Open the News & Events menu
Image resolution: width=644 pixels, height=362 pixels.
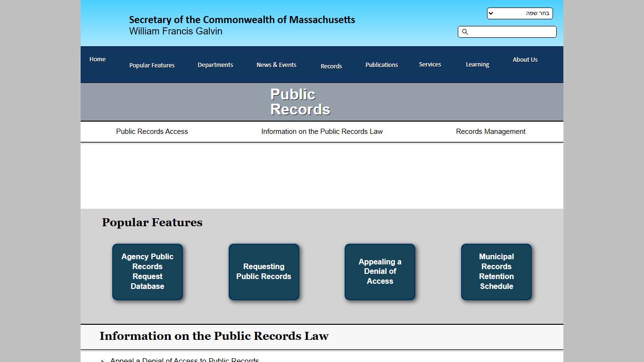276,65
